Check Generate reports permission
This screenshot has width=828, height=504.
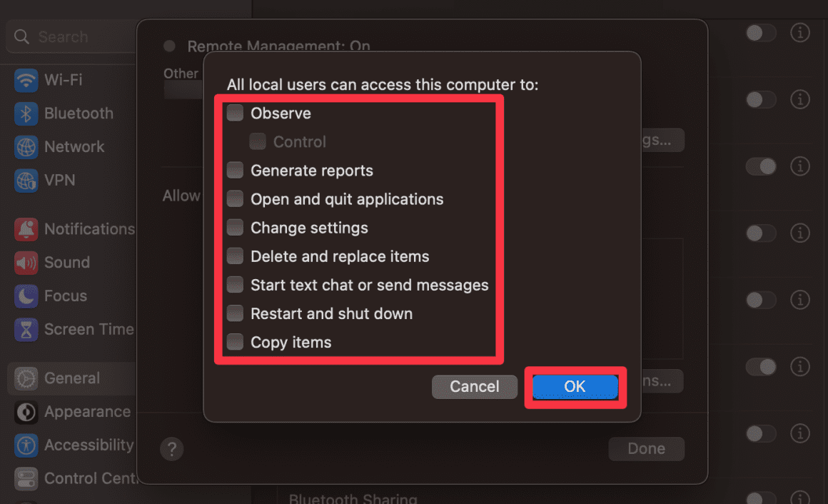click(235, 170)
